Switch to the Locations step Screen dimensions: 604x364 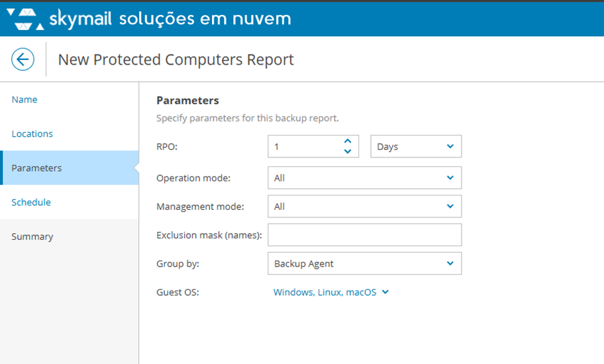(32, 134)
